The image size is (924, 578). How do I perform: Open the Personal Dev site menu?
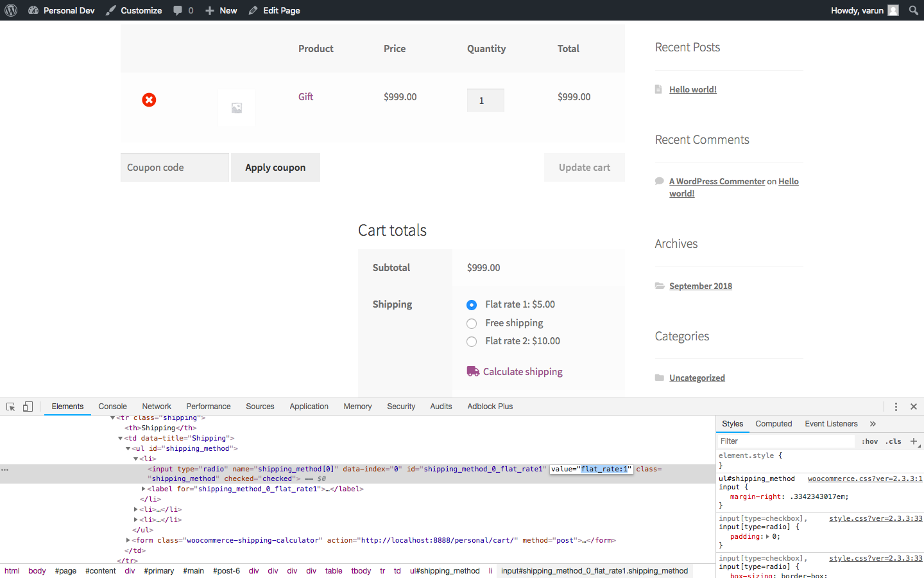(62, 10)
